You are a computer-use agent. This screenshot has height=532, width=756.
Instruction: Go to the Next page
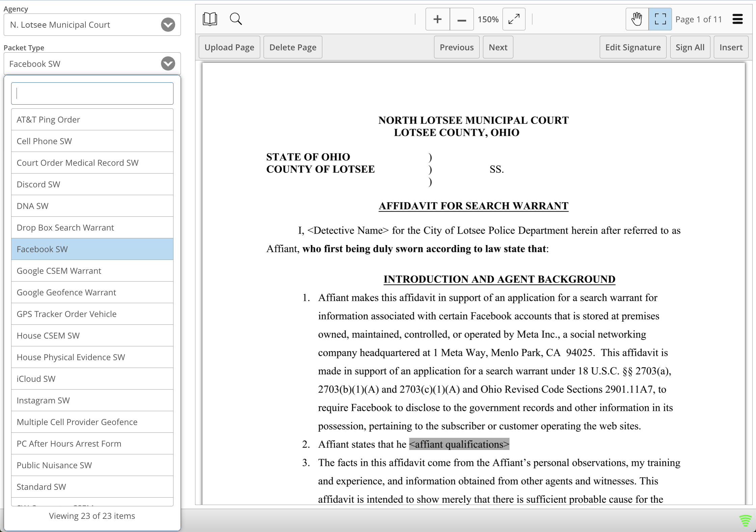(498, 47)
